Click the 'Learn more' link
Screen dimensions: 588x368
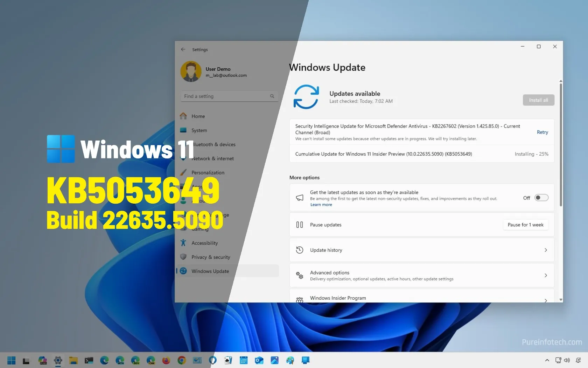click(x=321, y=204)
